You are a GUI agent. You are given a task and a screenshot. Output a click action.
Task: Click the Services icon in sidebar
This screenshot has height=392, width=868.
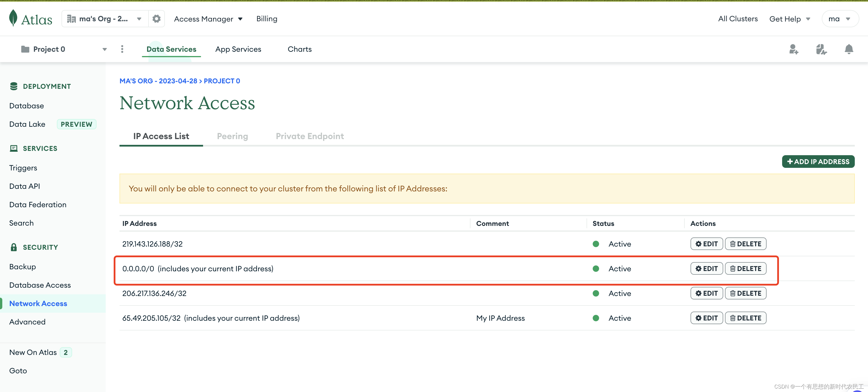13,148
